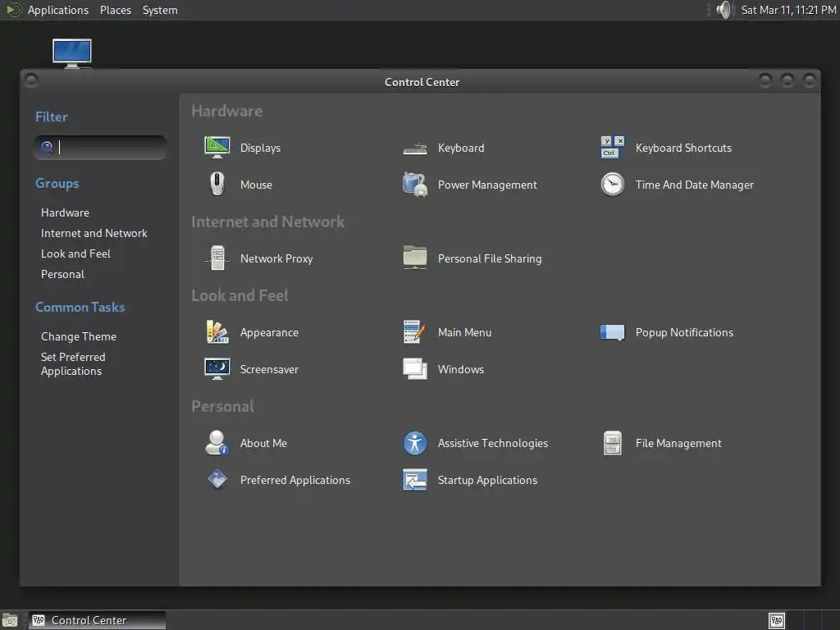Open the Windows preferences icon

(x=414, y=369)
